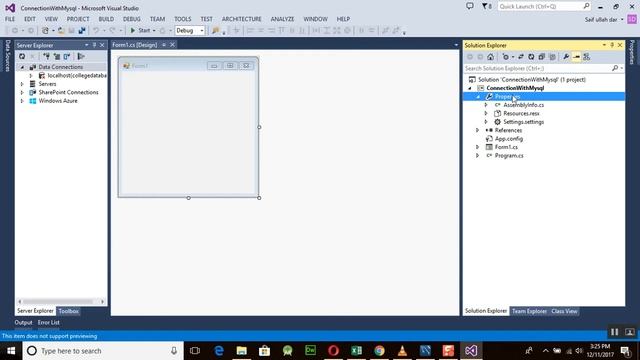Open the ARCHITECTURE menu

point(242,19)
